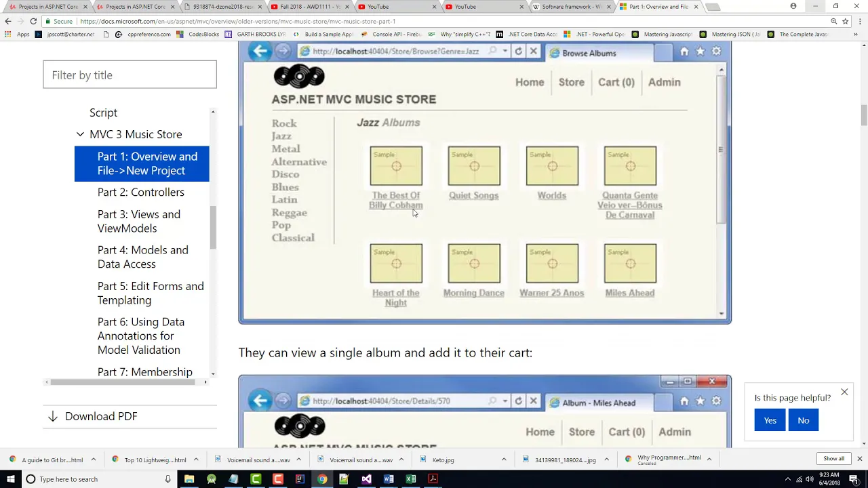Open Code::Blocks bookmark

199,34
